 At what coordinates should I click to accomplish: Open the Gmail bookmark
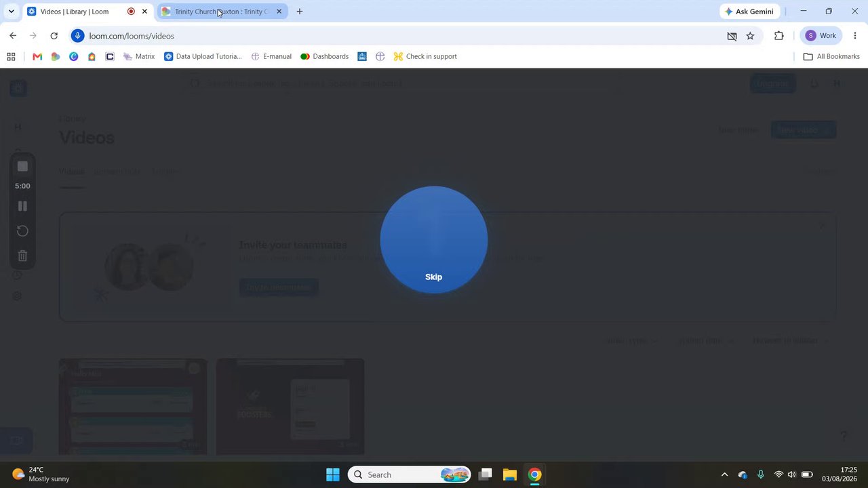(37, 56)
